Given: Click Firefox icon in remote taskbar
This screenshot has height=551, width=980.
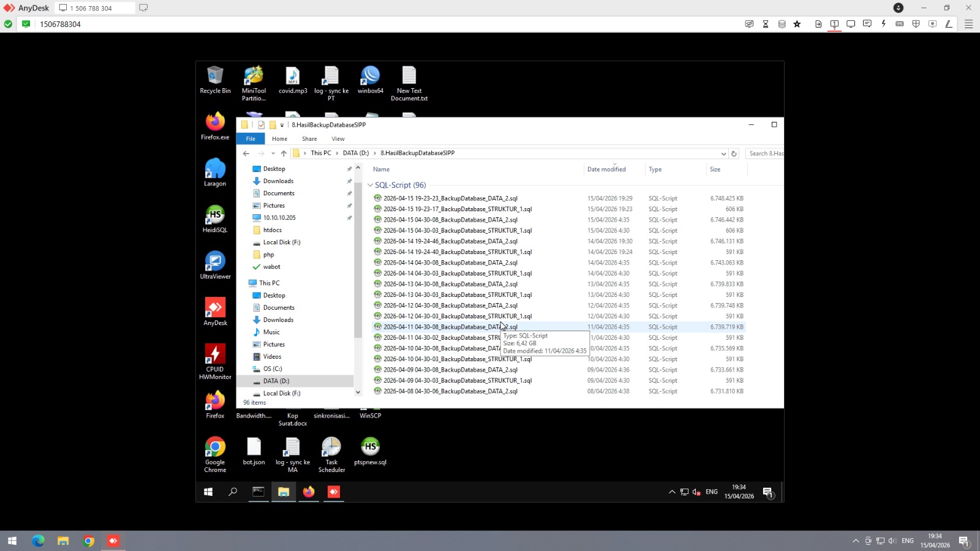Looking at the screenshot, I should pyautogui.click(x=309, y=492).
